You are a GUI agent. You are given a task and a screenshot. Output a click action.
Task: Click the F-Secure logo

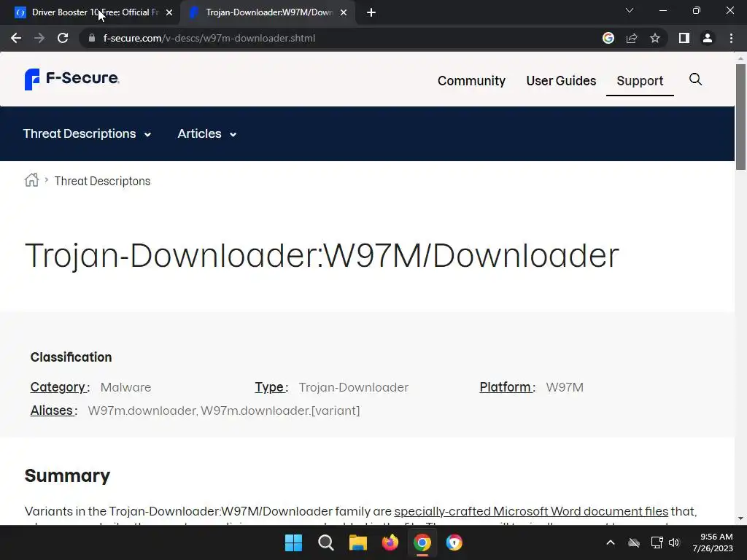click(x=71, y=79)
